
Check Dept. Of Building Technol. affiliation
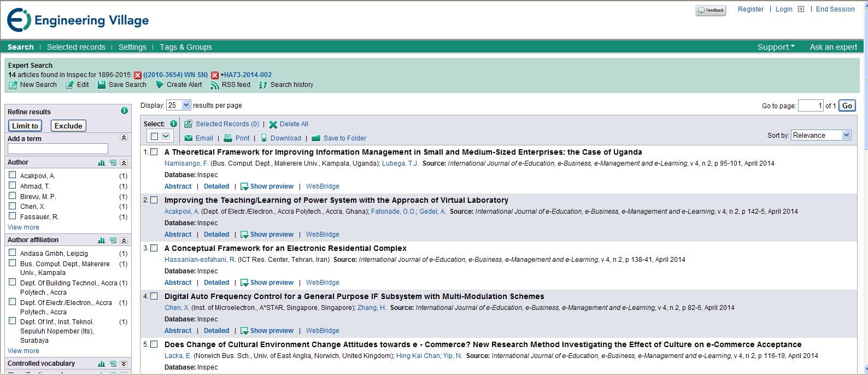pos(13,282)
